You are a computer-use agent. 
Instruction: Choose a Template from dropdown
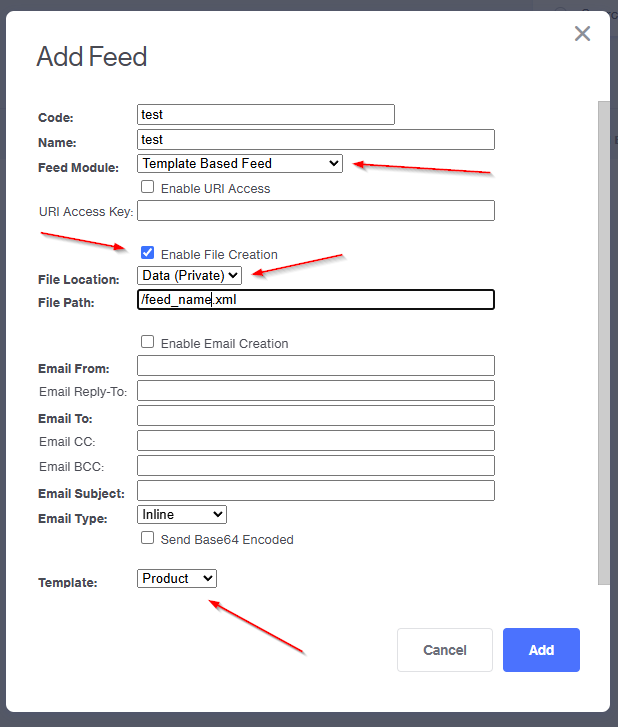tap(177, 578)
